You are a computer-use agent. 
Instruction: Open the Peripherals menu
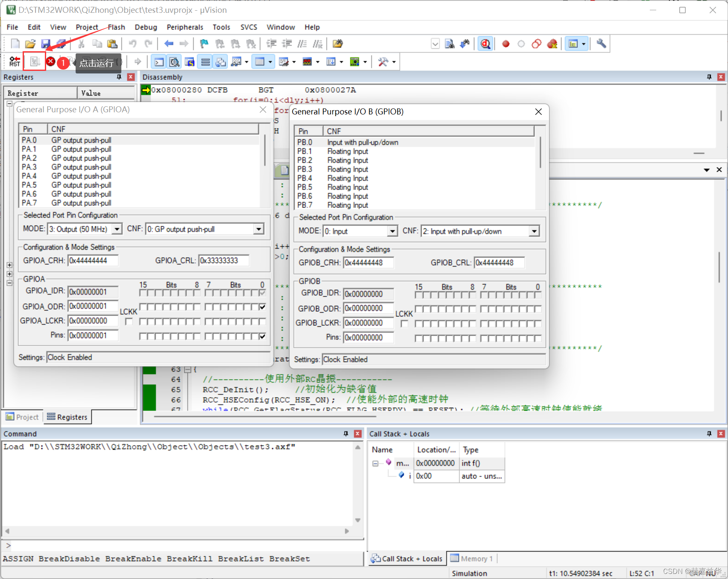click(x=185, y=27)
